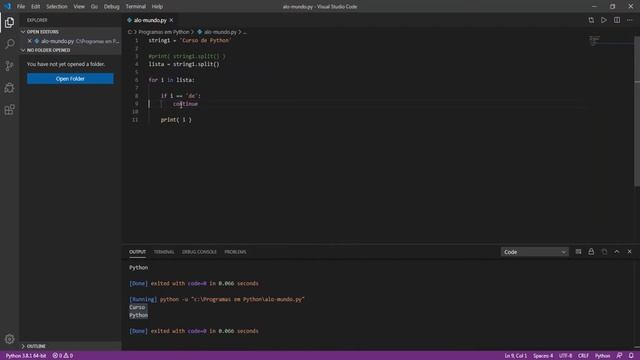Image resolution: width=640 pixels, height=360 pixels.
Task: Run the code with the play icon
Action: (x=604, y=20)
